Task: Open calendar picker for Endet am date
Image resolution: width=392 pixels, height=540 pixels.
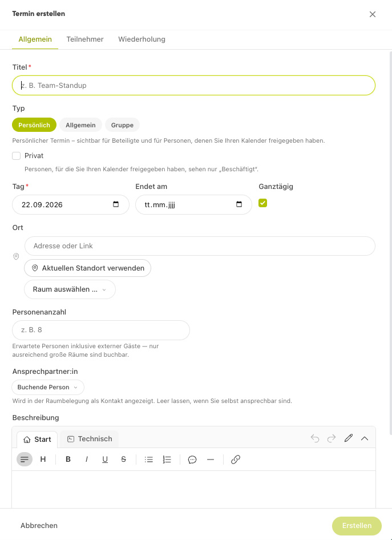Action: (239, 204)
